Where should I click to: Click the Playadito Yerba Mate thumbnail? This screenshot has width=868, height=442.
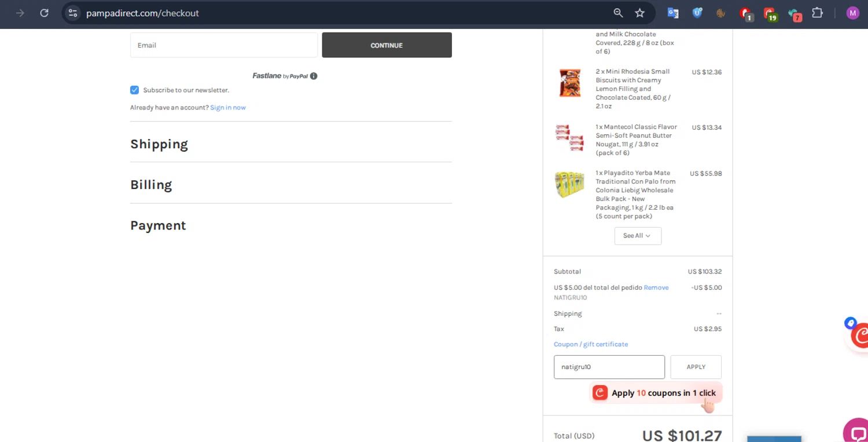coord(569,185)
